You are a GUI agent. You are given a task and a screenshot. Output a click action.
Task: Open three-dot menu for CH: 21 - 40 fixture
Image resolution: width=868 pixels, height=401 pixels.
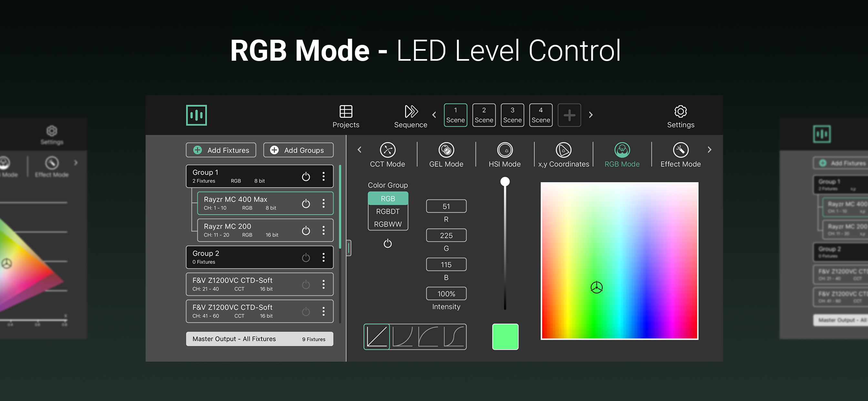point(324,284)
